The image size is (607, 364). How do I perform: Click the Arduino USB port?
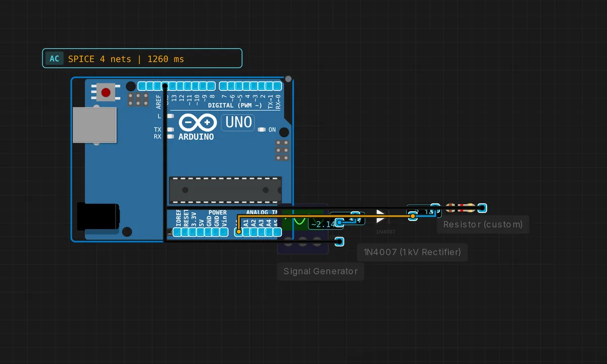95,124
